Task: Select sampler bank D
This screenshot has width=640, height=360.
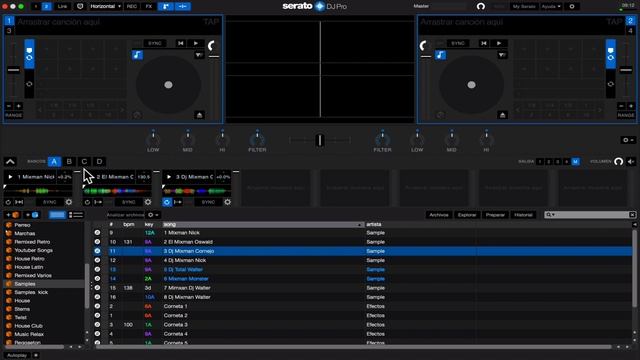Action: [x=100, y=162]
